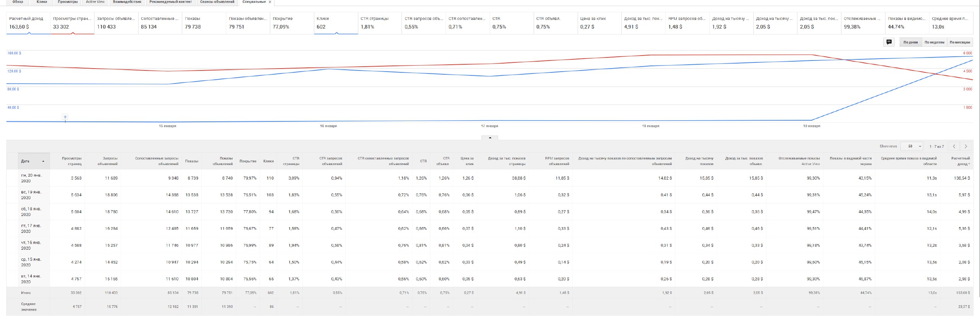
Task: Select the вт, 14 янв. 2020 row date
Action: pyautogui.click(x=31, y=279)
